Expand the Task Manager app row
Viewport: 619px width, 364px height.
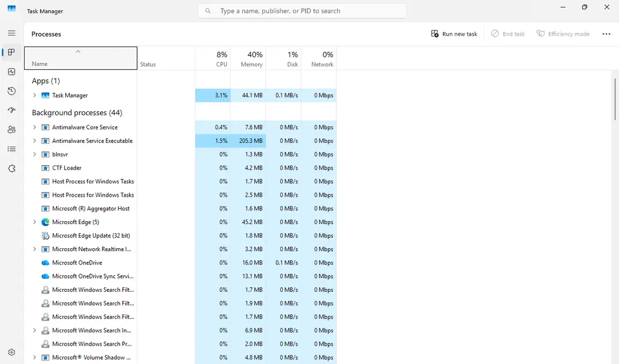tap(34, 95)
